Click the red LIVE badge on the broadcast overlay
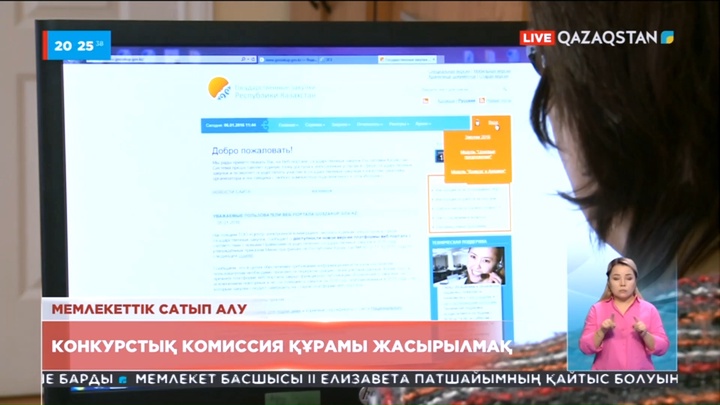720x405 pixels. tap(537, 38)
